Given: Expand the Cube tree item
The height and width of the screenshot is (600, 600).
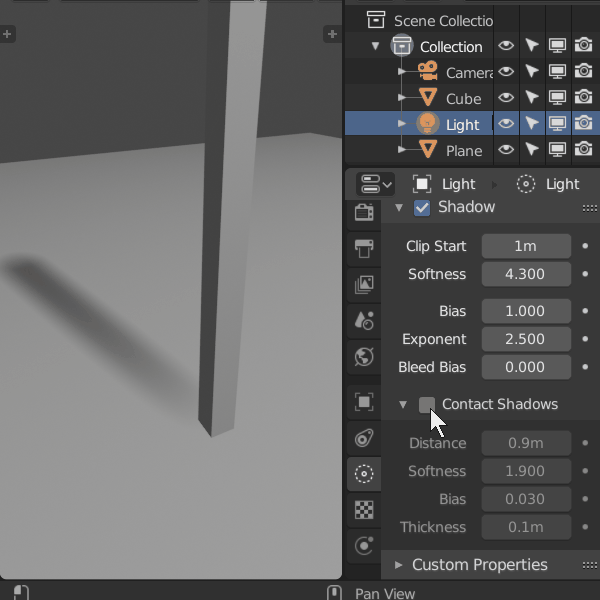Looking at the screenshot, I should (x=401, y=97).
